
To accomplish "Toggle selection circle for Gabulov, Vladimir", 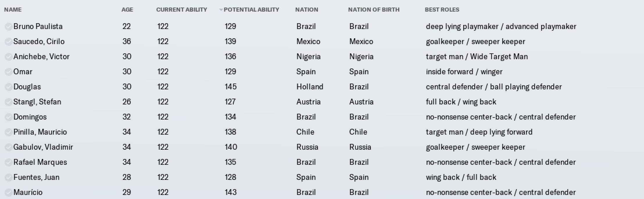I will (x=8, y=147).
